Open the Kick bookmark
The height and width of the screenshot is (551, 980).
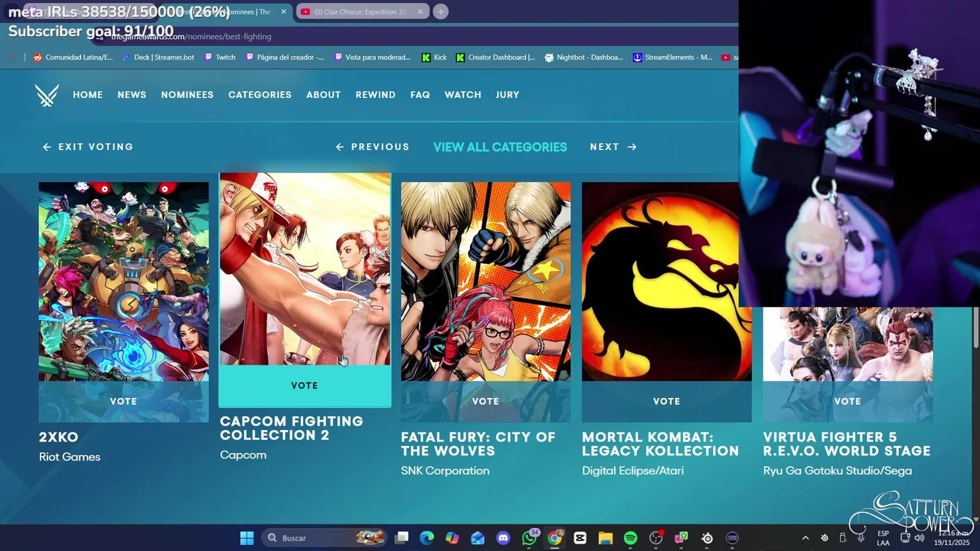(x=434, y=57)
